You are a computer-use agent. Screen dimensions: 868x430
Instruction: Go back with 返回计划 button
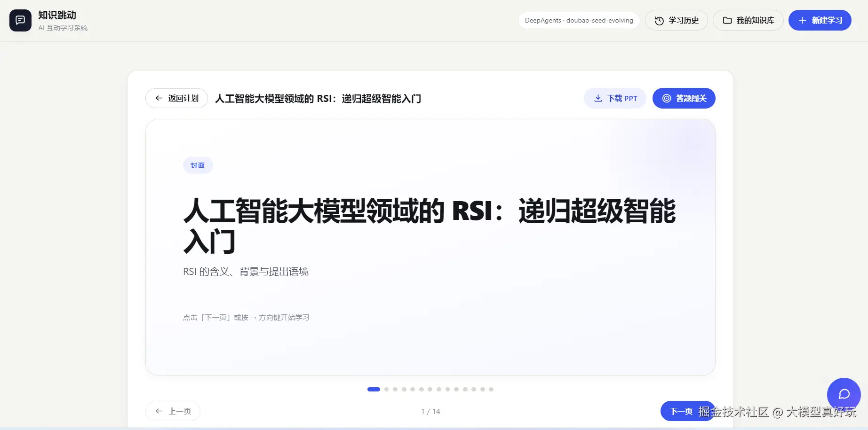pos(176,98)
